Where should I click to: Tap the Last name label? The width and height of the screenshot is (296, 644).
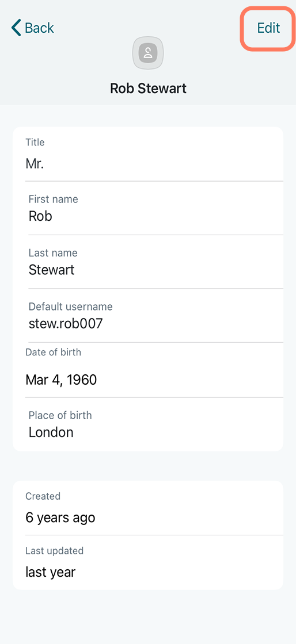(52, 253)
